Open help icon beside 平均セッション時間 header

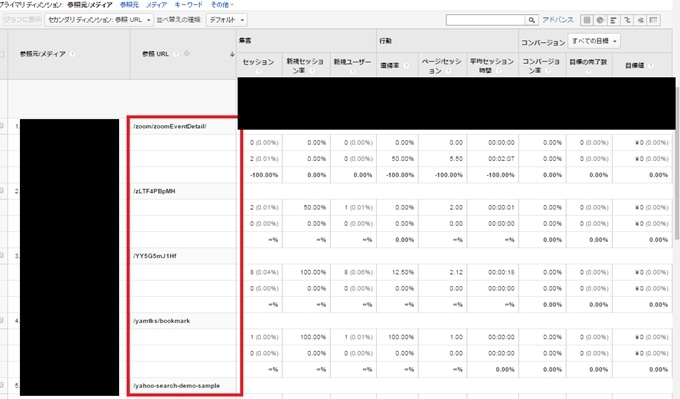tap(498, 70)
